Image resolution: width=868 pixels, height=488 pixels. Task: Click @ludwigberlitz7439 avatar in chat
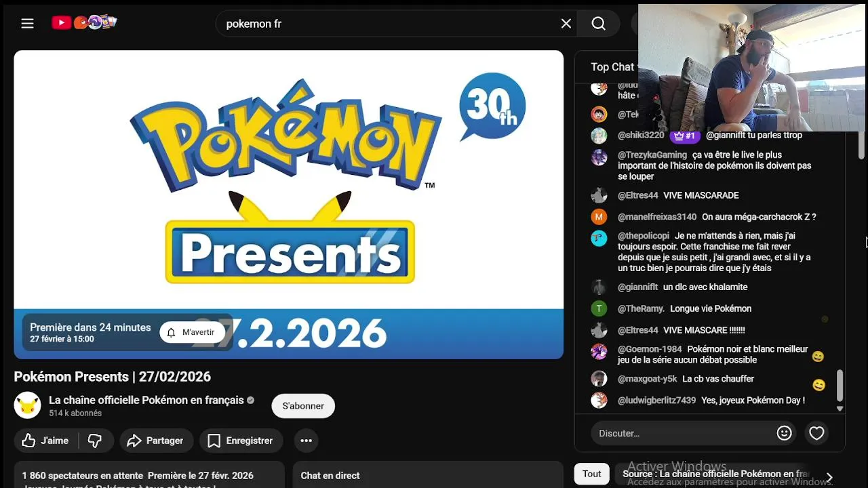tap(599, 401)
